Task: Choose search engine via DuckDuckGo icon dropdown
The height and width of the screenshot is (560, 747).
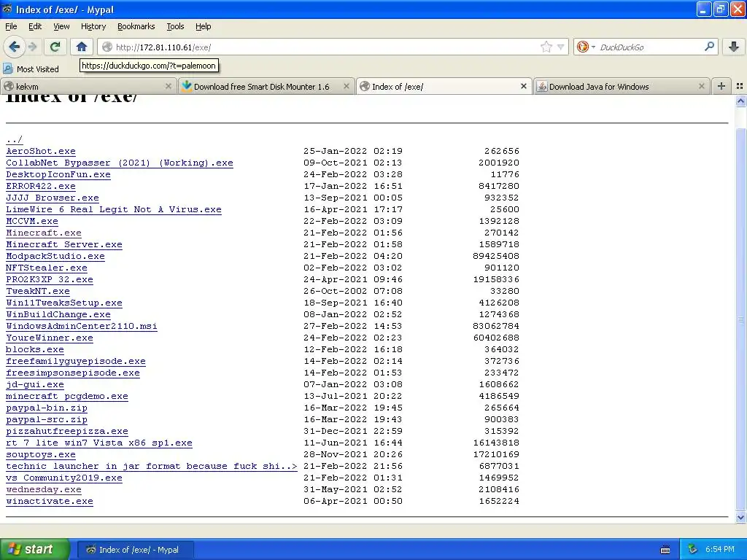Action: click(x=586, y=47)
